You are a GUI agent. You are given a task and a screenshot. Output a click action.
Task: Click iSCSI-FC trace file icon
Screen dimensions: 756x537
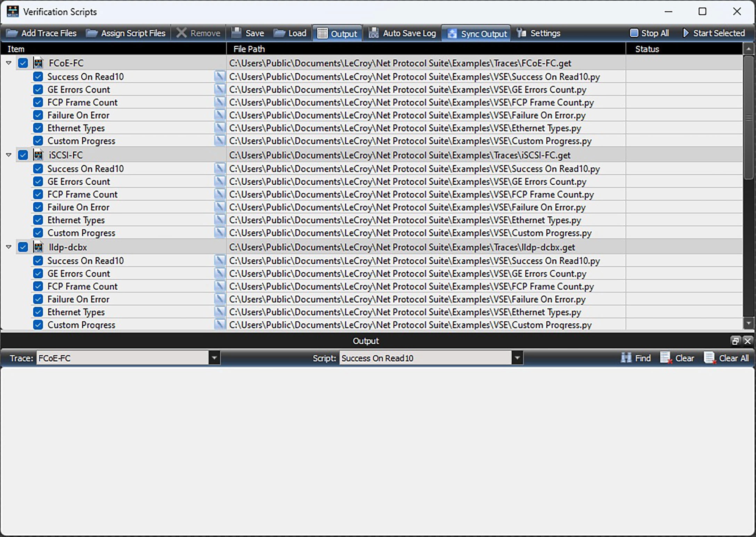pos(38,155)
